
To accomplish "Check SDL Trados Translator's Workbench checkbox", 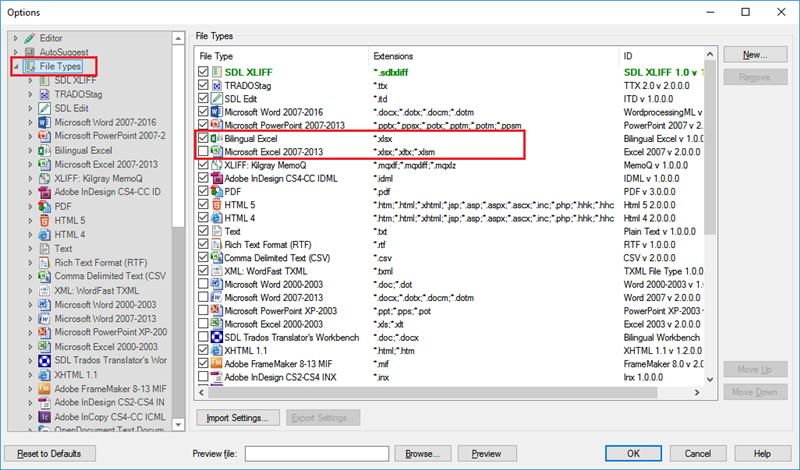I will pyautogui.click(x=203, y=337).
